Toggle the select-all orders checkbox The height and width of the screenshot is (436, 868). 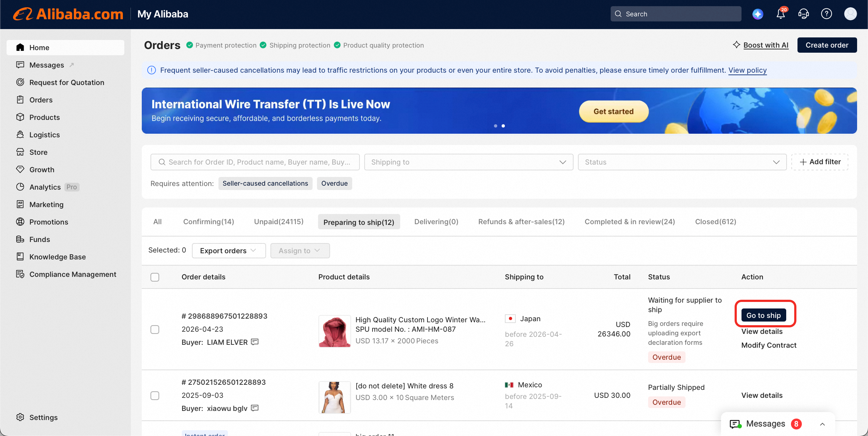click(155, 277)
